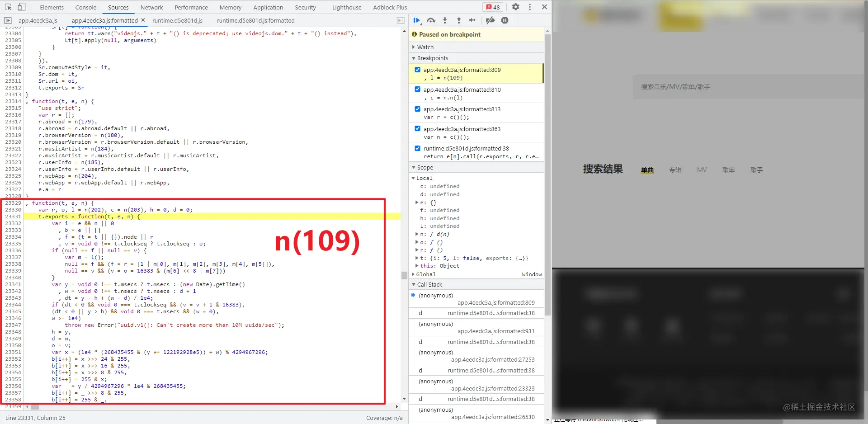Activate the inspect element picker icon
Viewport: 868px width, 424px height.
(x=8, y=7)
